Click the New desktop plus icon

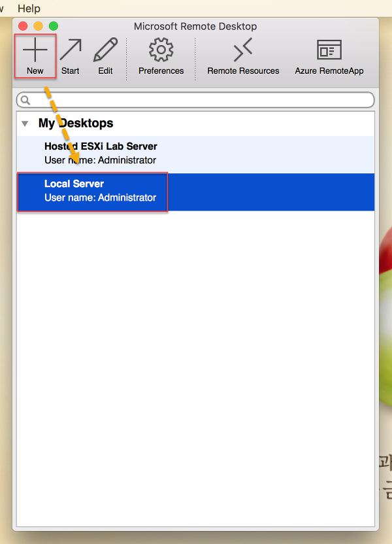35,50
